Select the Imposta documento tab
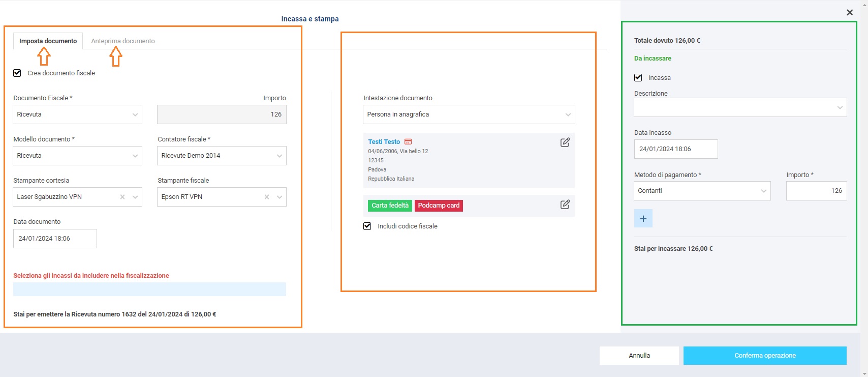The height and width of the screenshot is (377, 868). tap(48, 41)
